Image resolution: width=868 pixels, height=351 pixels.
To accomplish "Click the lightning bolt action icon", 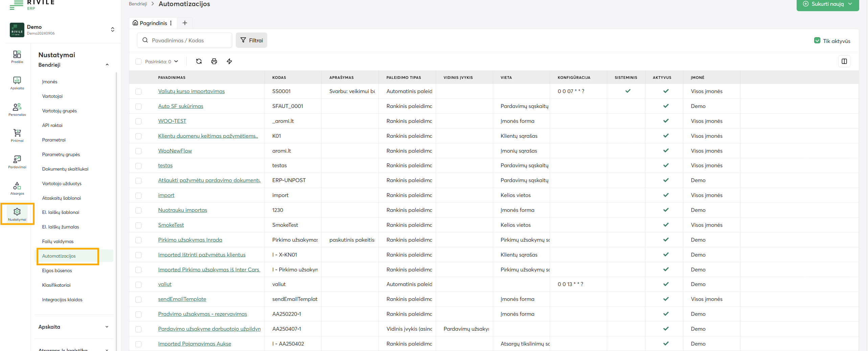I will (229, 61).
